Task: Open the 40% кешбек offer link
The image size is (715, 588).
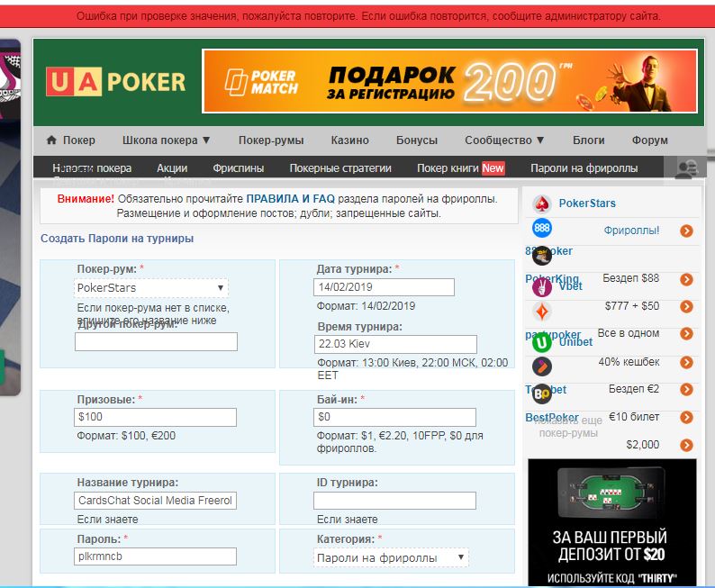Action: point(629,362)
